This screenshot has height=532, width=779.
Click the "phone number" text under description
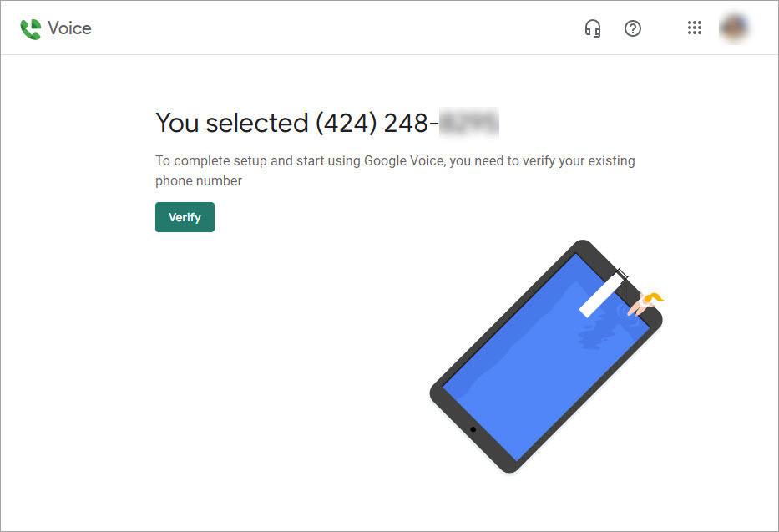pyautogui.click(x=199, y=180)
